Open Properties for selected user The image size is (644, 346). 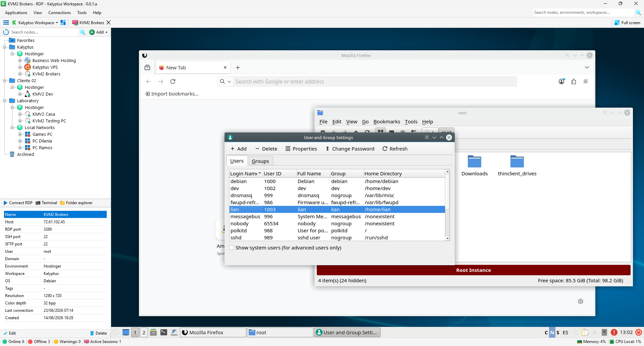[x=301, y=149]
